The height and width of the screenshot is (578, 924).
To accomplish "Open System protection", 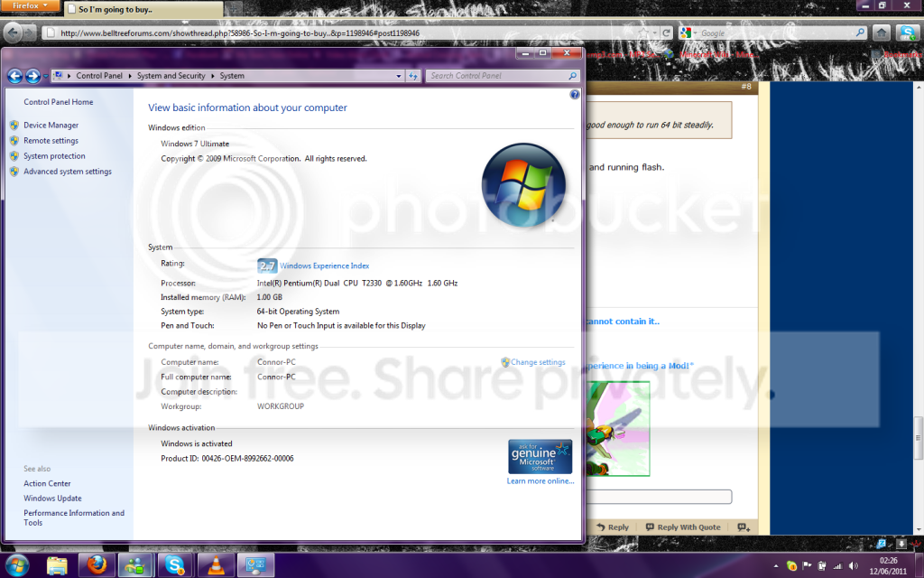I will (54, 155).
